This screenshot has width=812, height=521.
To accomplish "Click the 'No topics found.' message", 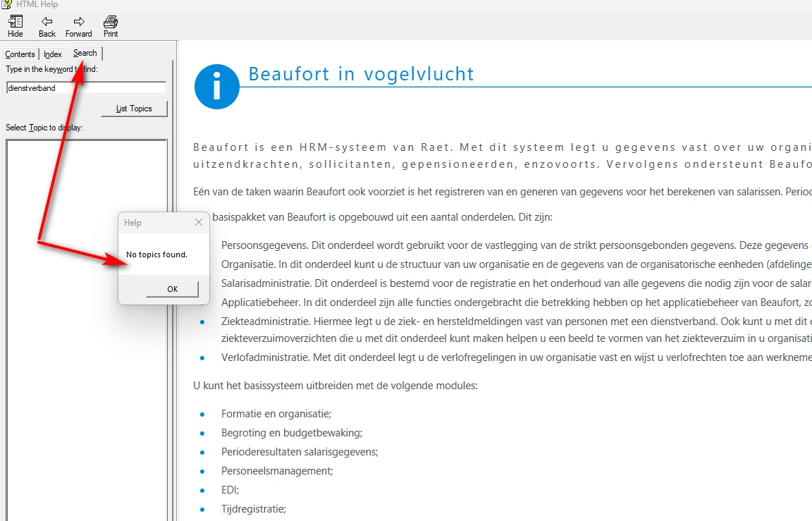I will [157, 255].
